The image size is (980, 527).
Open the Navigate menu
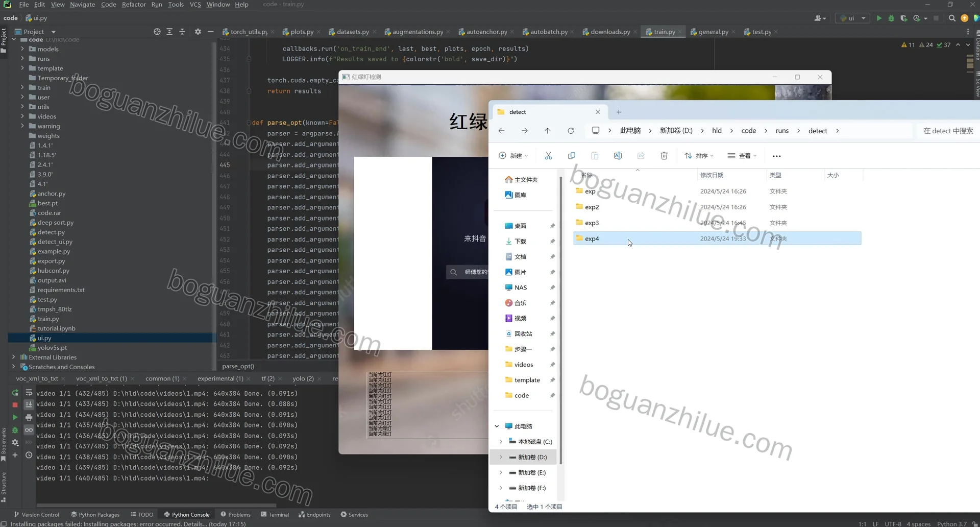pos(82,5)
